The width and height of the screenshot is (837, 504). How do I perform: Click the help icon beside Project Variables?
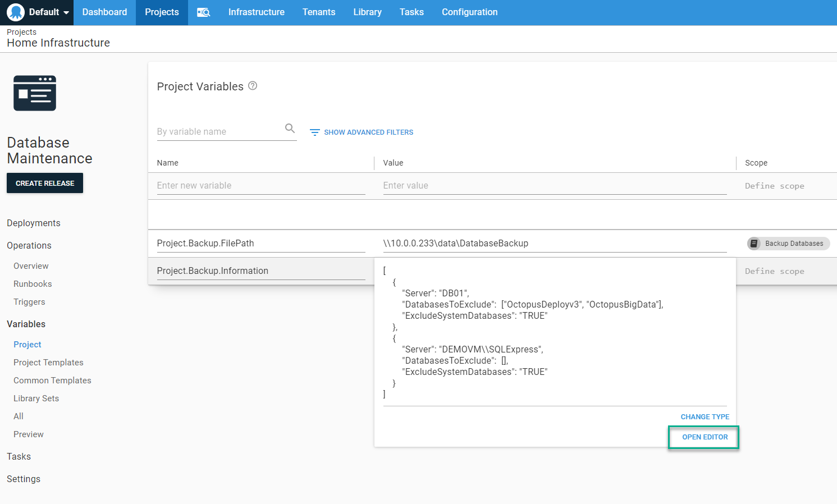pyautogui.click(x=253, y=86)
